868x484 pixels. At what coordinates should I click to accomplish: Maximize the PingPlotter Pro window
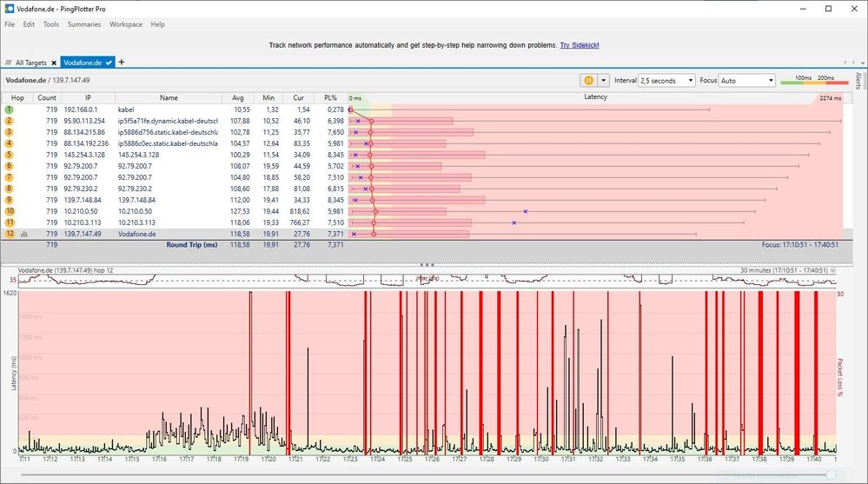pos(829,9)
